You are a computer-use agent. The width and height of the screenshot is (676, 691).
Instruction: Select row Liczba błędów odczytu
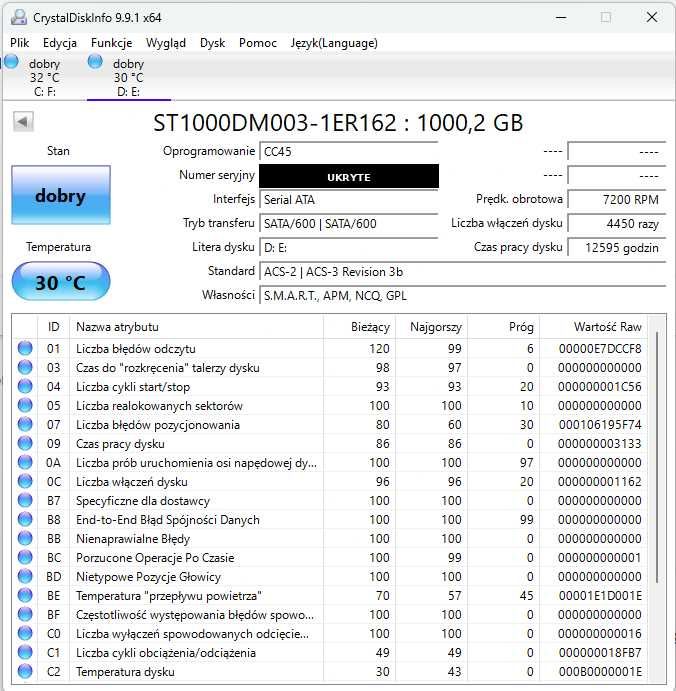pyautogui.click(x=330, y=349)
